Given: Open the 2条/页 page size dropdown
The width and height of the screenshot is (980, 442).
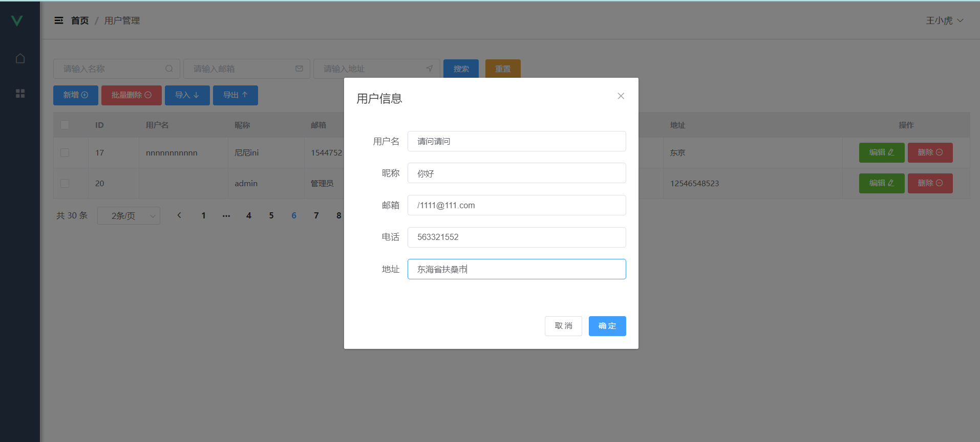Looking at the screenshot, I should 129,215.
